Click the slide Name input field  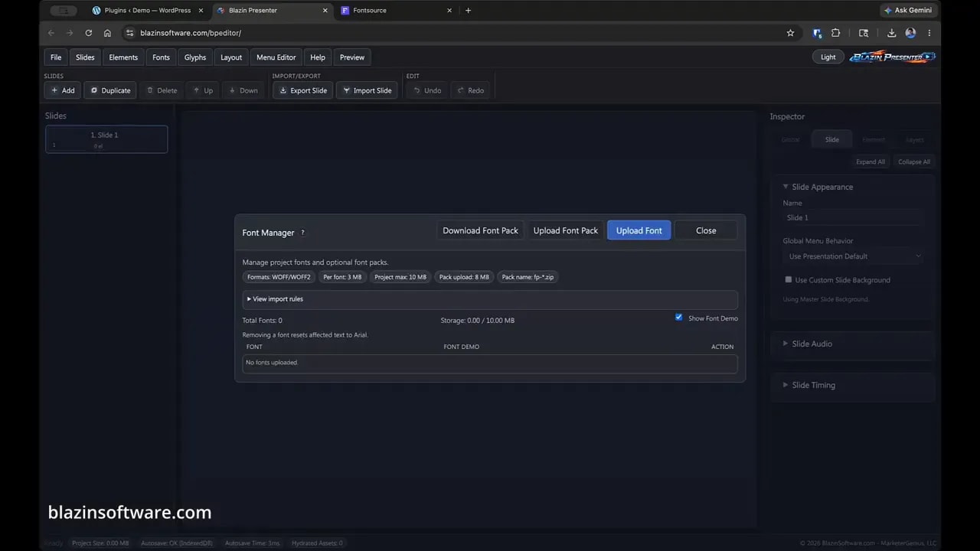pyautogui.click(x=854, y=217)
